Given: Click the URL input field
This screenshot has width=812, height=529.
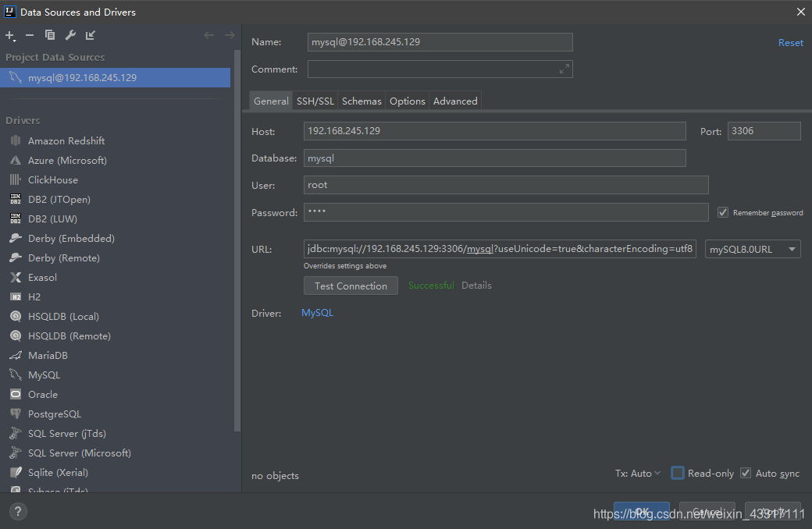Looking at the screenshot, I should point(500,249).
